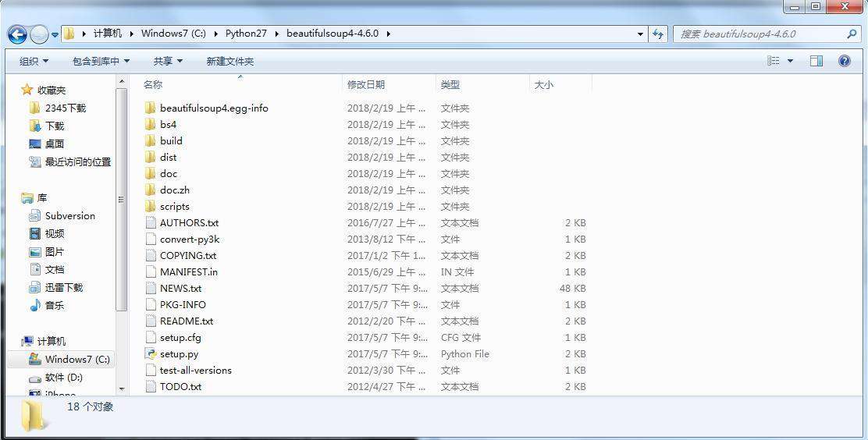Expand the arrow after Python27 in breadcrumb
The width and height of the screenshot is (868, 440).
tap(277, 34)
